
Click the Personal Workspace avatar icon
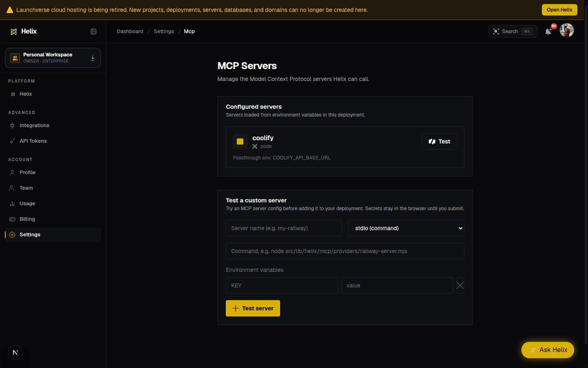pos(15,58)
